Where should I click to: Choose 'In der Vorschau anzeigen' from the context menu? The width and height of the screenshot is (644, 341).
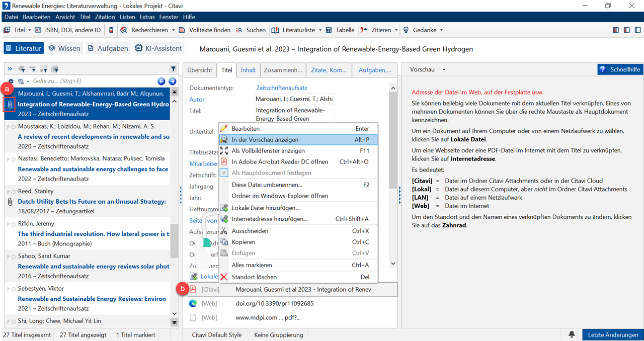click(x=265, y=140)
